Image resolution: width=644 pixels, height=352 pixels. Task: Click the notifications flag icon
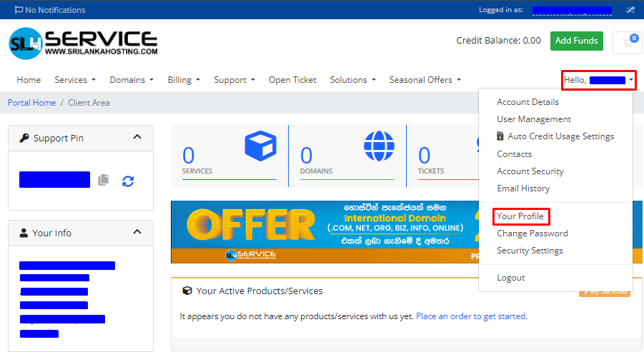[18, 10]
